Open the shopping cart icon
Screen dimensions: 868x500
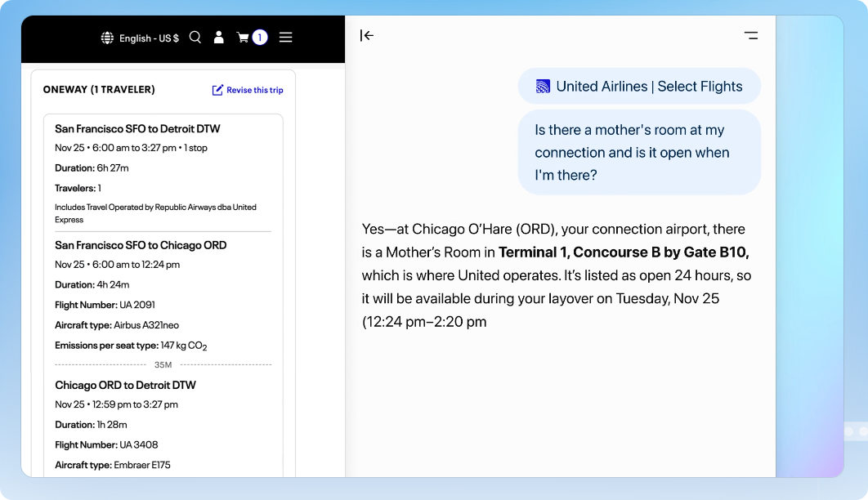[243, 37]
